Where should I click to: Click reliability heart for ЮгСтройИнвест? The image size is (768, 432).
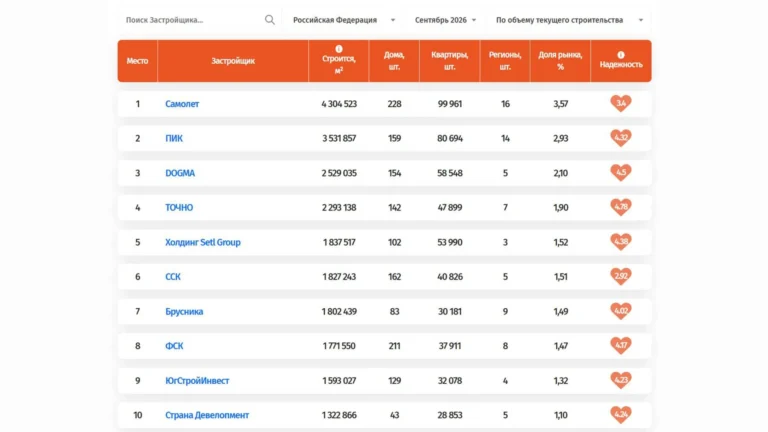coord(621,380)
